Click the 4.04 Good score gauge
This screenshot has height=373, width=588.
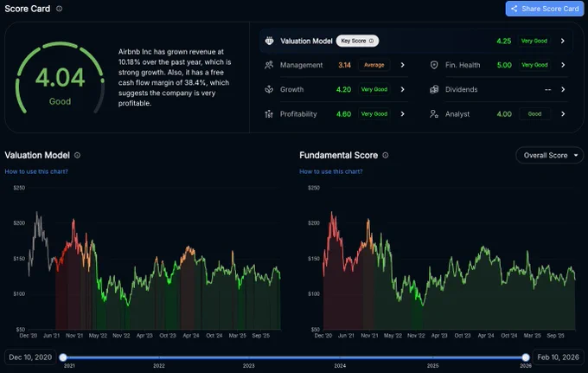click(x=60, y=77)
